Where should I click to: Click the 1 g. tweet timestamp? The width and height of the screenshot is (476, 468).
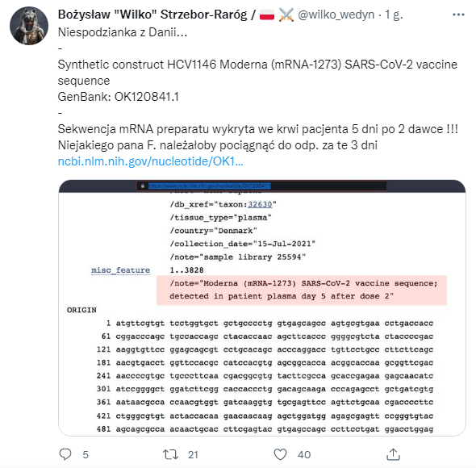point(394,15)
